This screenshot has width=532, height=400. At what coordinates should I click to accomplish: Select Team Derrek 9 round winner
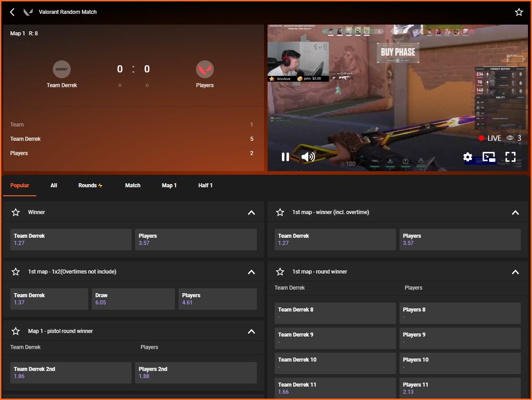335,338
